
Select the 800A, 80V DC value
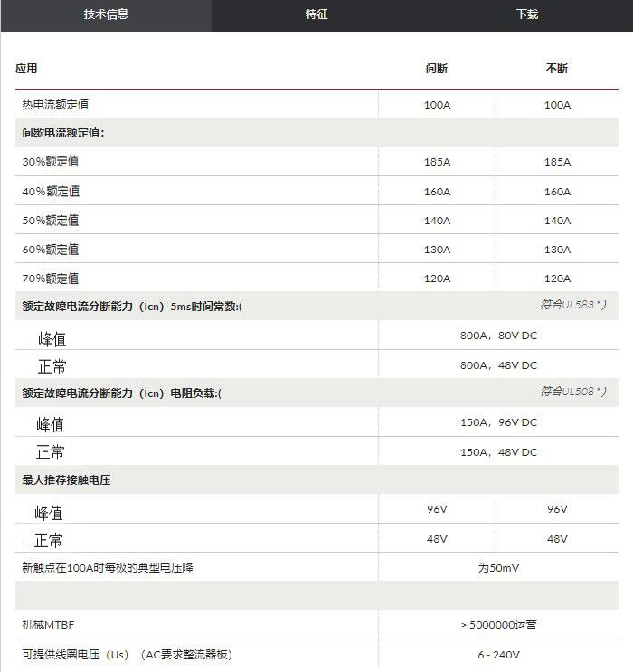(x=498, y=336)
